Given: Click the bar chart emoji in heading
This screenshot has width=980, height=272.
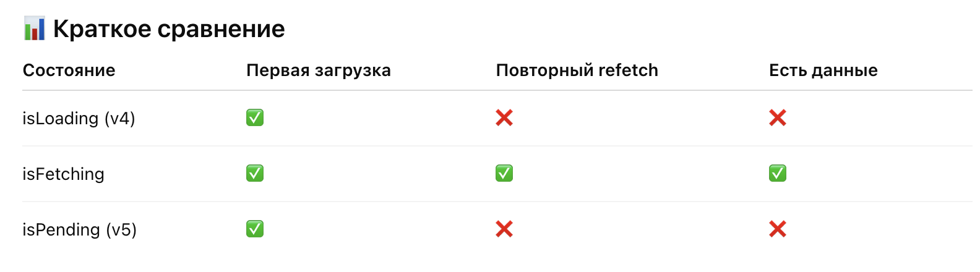Looking at the screenshot, I should [x=34, y=29].
